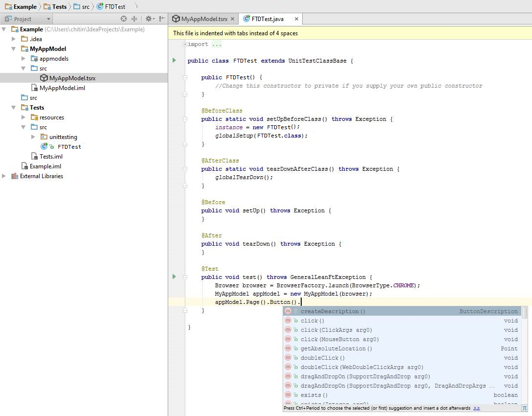Click the scroll-from-source target icon
Image resolution: width=532 pixels, height=416 pixels.
coord(124,19)
